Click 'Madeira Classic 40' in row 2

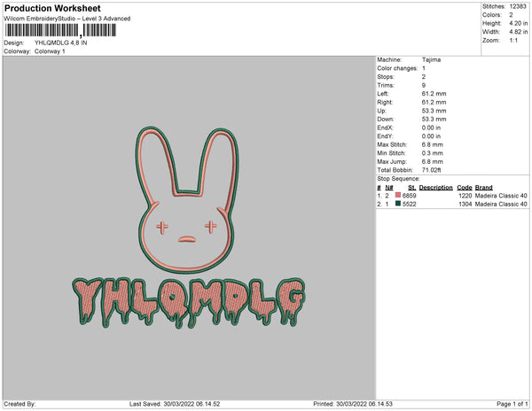pyautogui.click(x=501, y=204)
